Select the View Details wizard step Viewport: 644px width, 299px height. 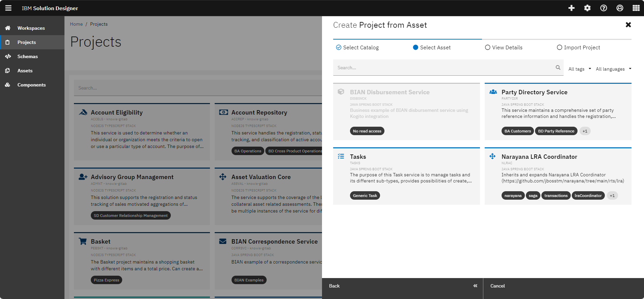click(504, 48)
